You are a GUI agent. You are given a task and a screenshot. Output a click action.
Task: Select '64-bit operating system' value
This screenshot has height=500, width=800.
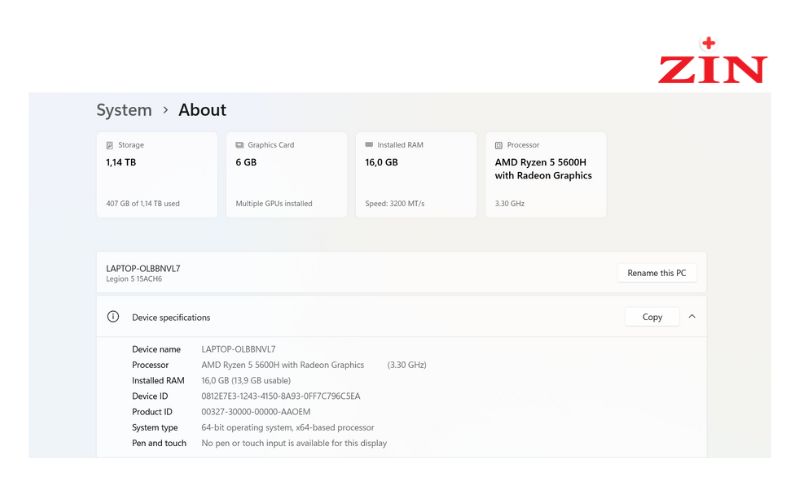click(x=288, y=428)
